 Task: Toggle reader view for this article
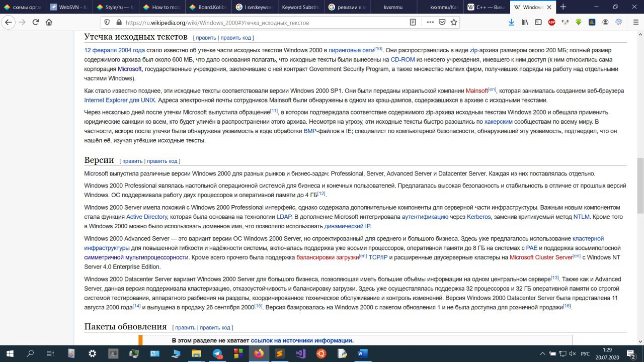[413, 22]
